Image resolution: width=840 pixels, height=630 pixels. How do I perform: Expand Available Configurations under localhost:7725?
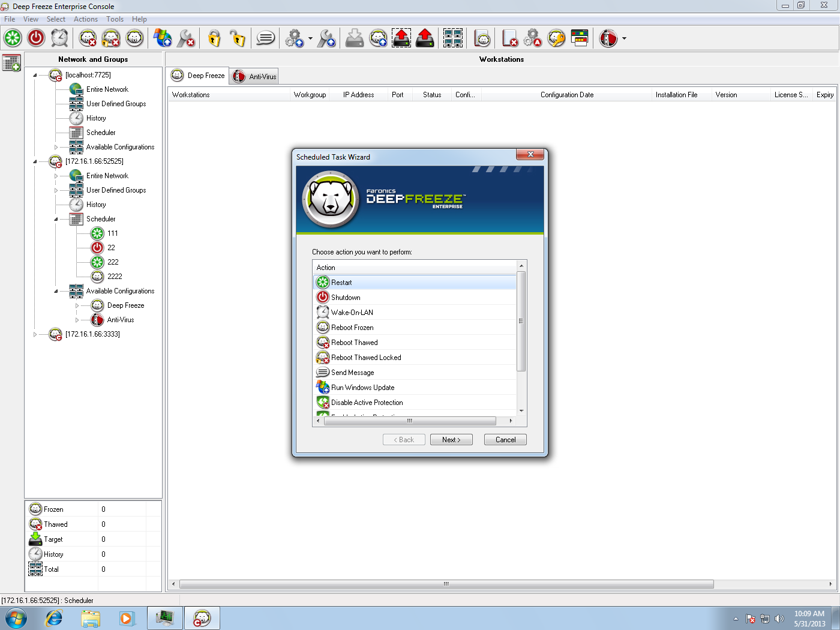click(56, 147)
